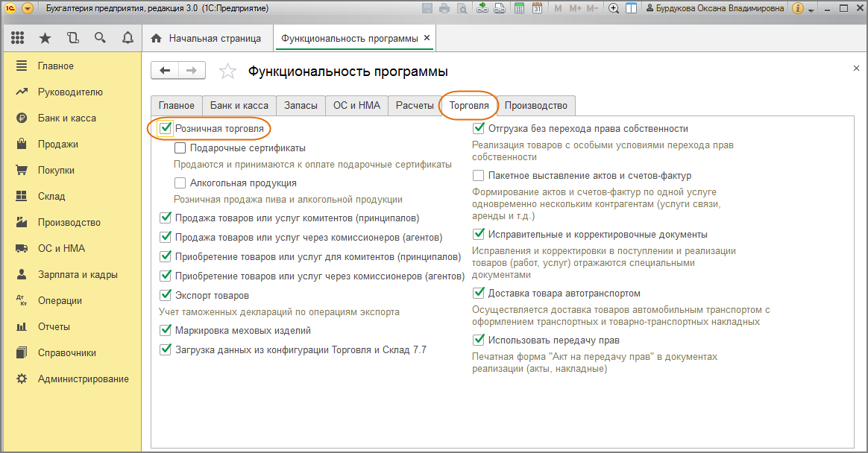
Task: Toggle Приобретение через комиссионеров (агентов) checkbox
Action: tap(166, 276)
